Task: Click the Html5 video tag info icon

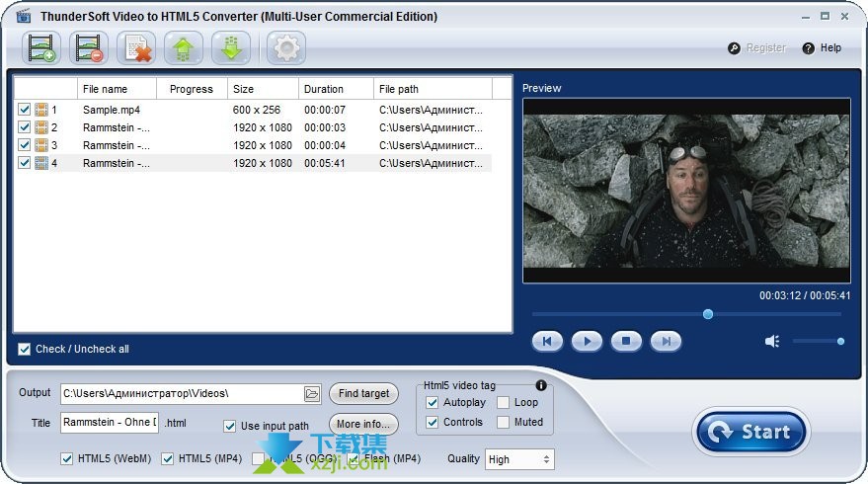Action: [x=541, y=385]
